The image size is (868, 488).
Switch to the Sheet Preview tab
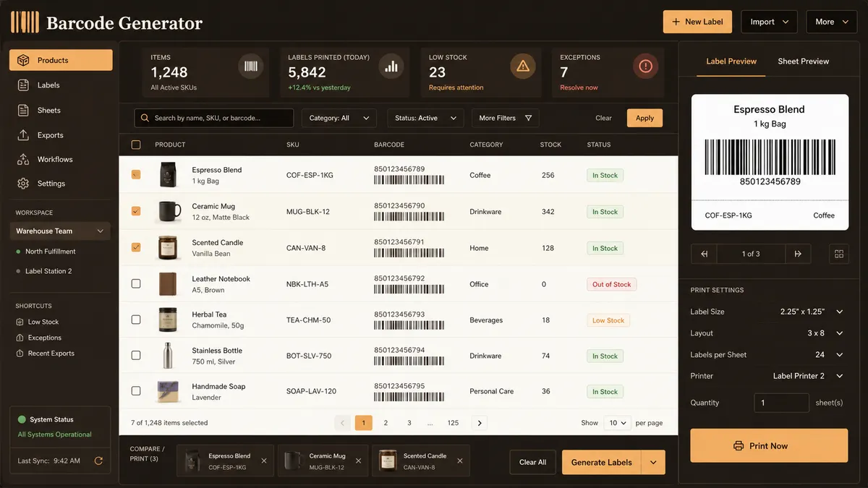coord(803,61)
